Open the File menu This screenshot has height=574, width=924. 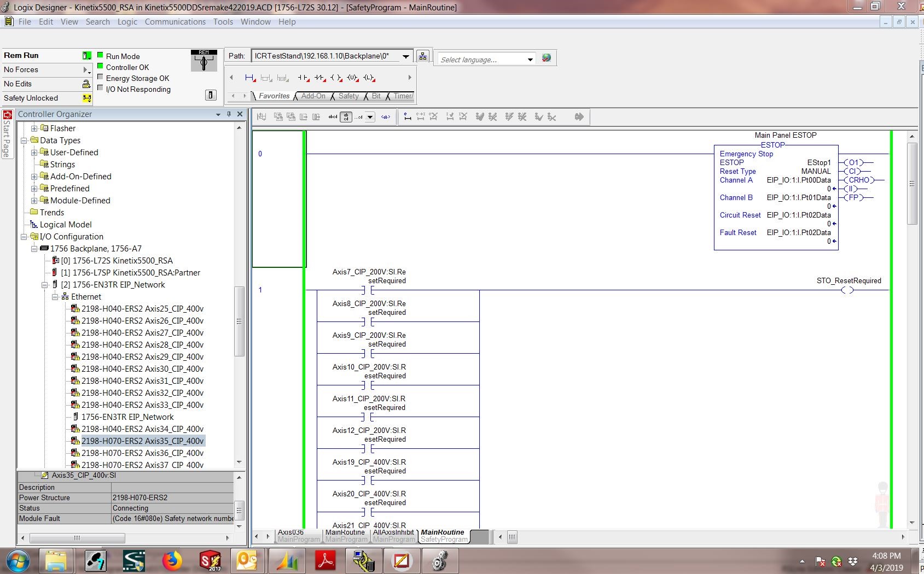click(25, 22)
